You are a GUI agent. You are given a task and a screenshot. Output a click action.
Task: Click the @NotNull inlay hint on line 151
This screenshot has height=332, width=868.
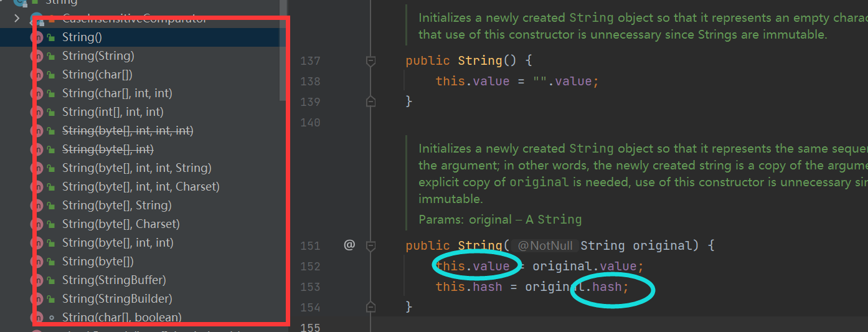(x=545, y=245)
